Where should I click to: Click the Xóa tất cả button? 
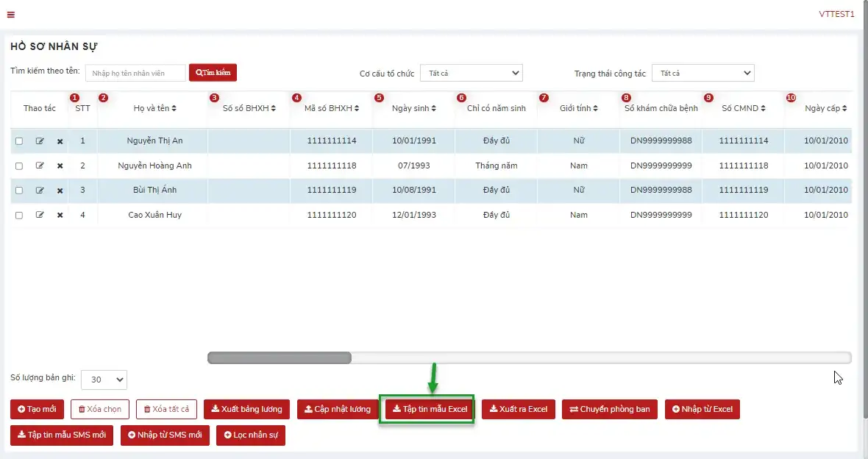tap(167, 409)
